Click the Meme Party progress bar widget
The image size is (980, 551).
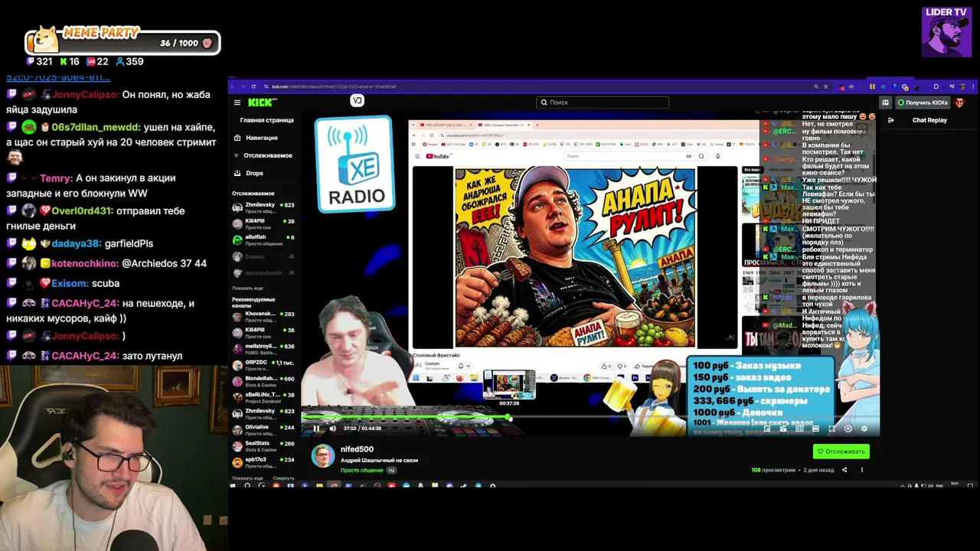click(x=122, y=41)
